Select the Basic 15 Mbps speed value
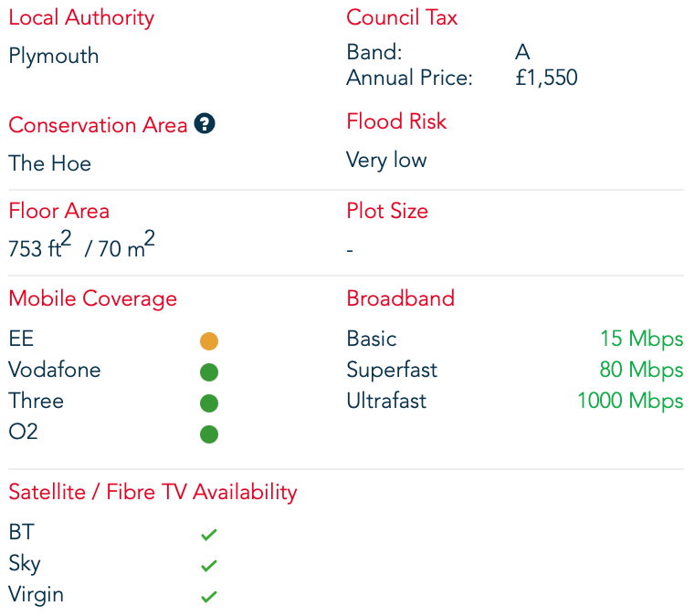The width and height of the screenshot is (695, 616). tap(641, 339)
